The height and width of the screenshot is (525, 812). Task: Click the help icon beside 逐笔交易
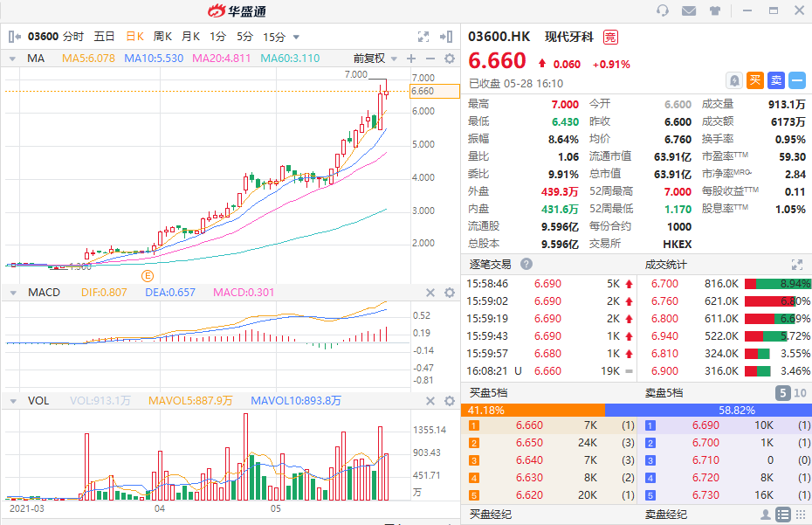coord(526,264)
